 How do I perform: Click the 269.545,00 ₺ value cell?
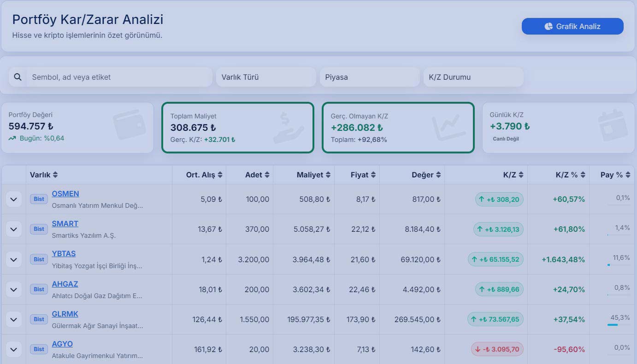pos(417,319)
